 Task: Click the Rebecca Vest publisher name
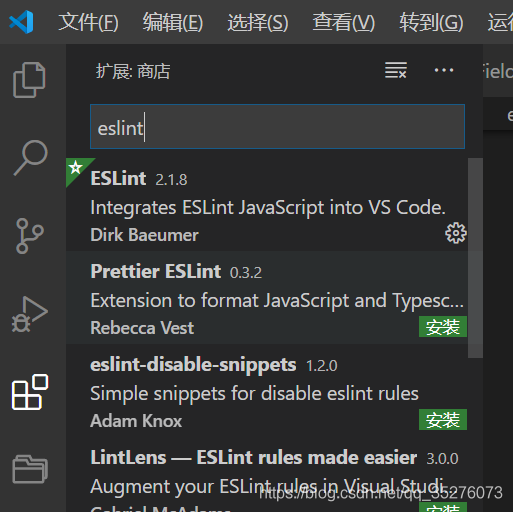tap(142, 328)
